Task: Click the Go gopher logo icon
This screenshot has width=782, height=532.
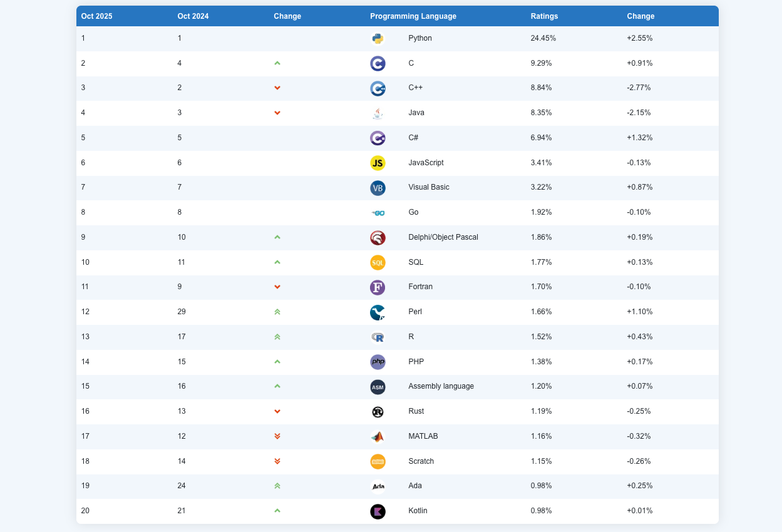Action: (x=378, y=213)
